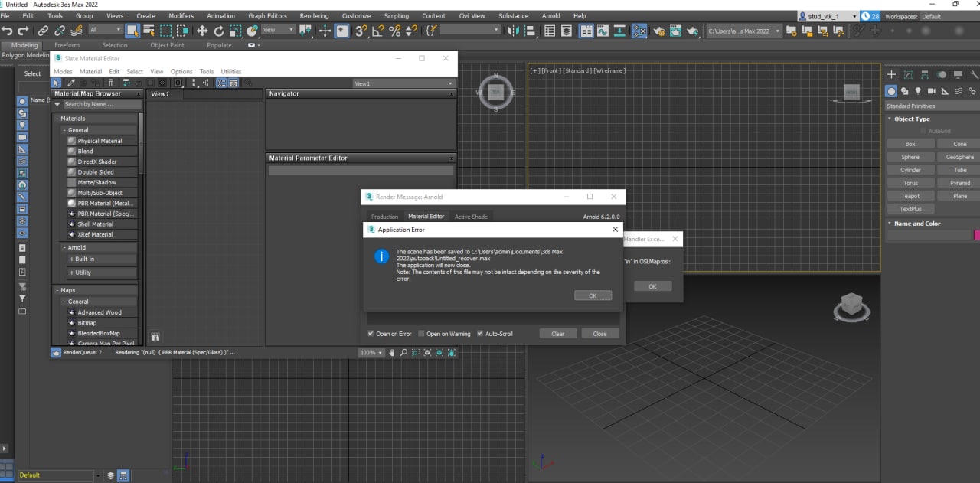
Task: Click the Search by Name field
Action: (x=102, y=104)
